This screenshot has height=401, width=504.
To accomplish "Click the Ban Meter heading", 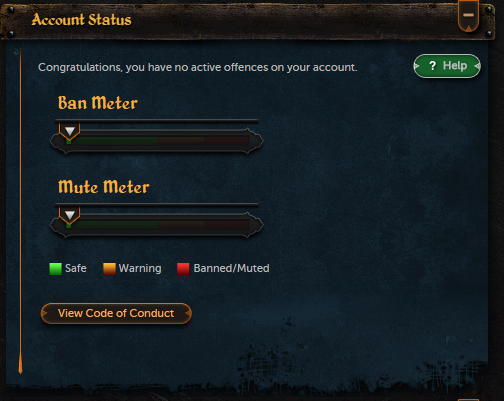I will click(98, 103).
